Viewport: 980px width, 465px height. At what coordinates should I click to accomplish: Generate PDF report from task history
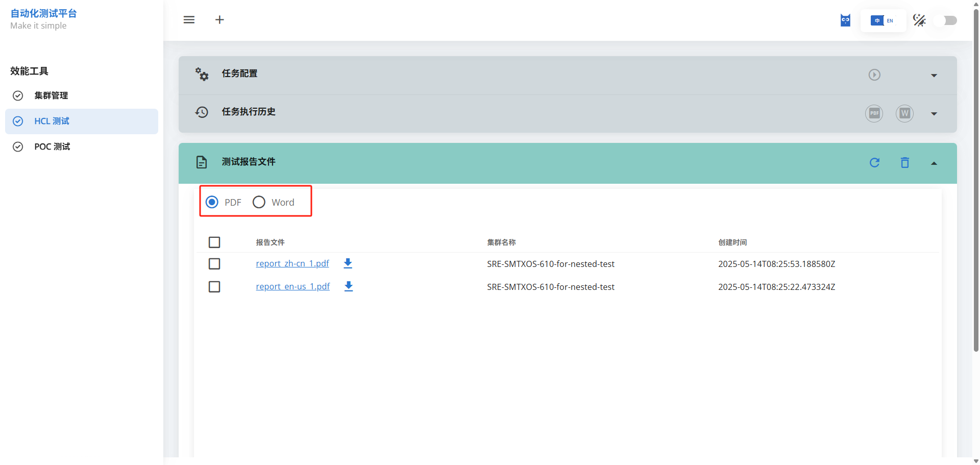click(874, 113)
